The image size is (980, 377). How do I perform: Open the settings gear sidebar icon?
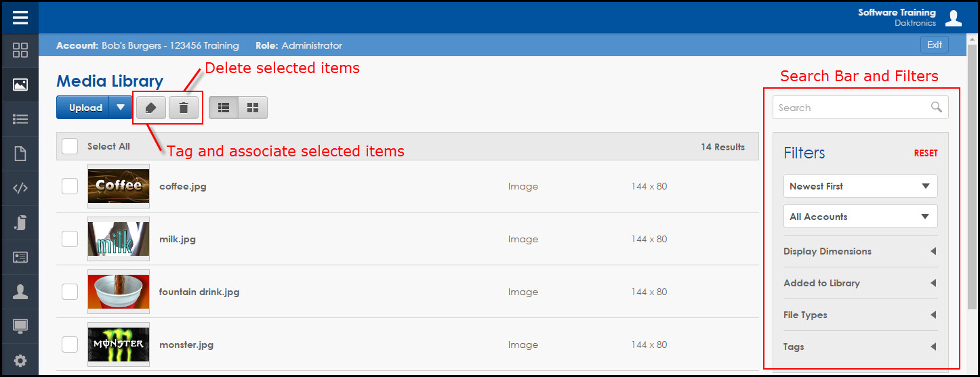pyautogui.click(x=20, y=361)
